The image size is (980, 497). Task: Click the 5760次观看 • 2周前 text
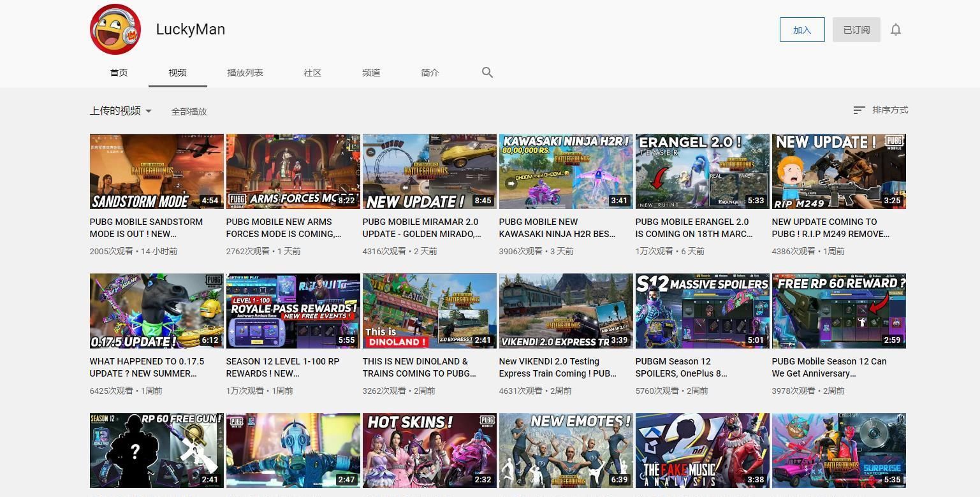(x=672, y=391)
